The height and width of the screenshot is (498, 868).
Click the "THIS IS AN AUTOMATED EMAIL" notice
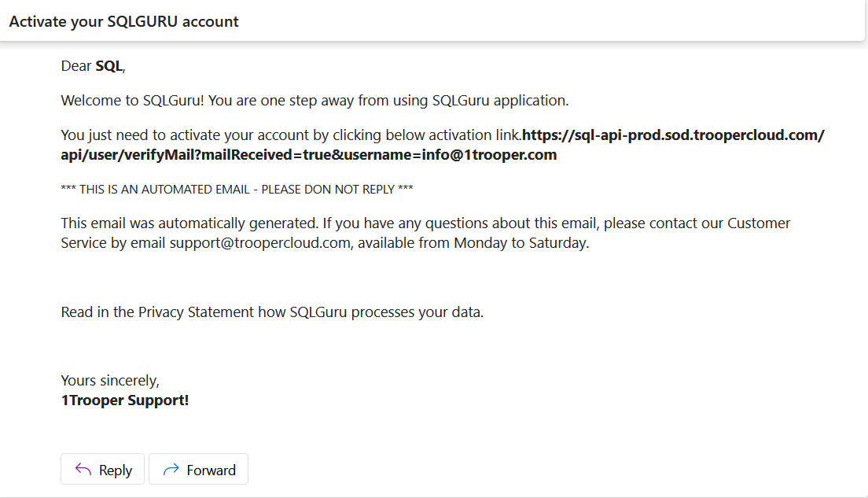coord(165,190)
